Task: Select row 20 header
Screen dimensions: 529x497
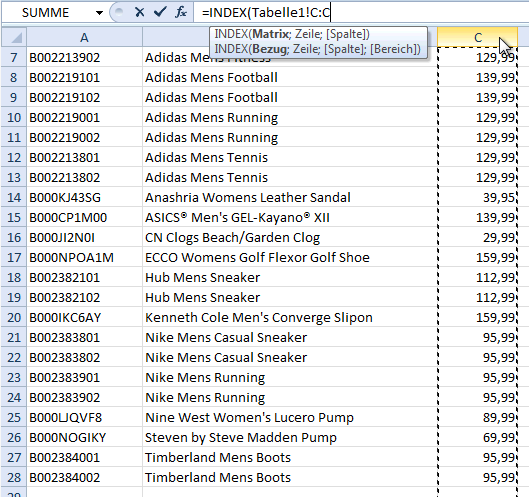Action: pyautogui.click(x=14, y=317)
